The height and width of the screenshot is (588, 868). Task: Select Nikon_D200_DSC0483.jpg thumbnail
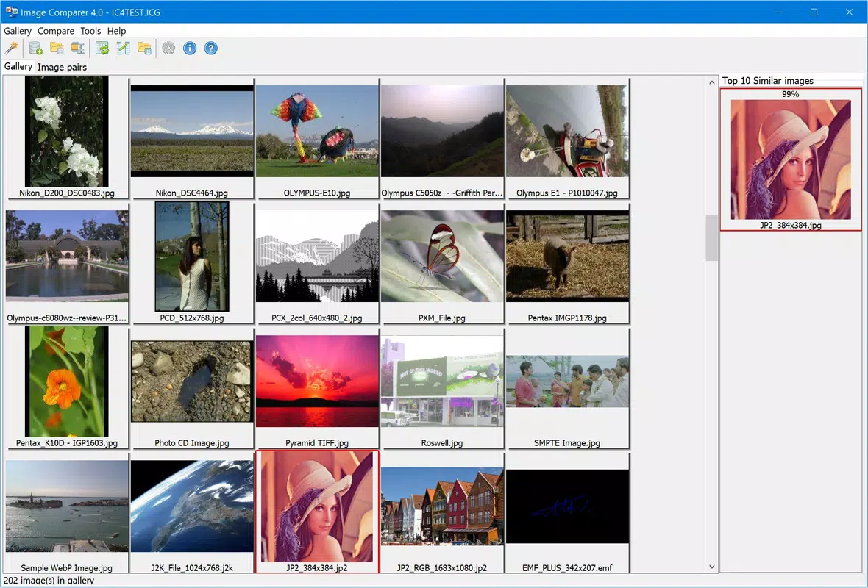coord(66,131)
